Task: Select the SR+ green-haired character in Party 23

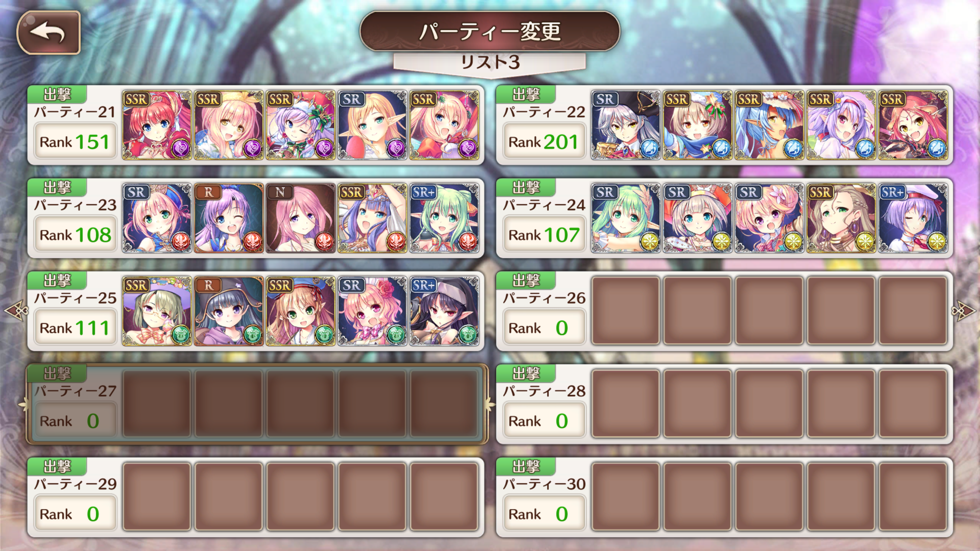Action: (x=444, y=218)
